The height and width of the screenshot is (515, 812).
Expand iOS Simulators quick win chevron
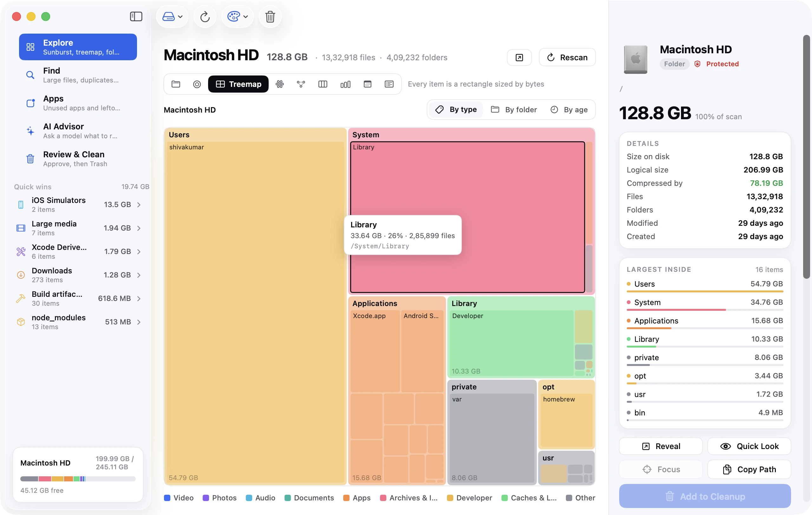click(x=139, y=205)
